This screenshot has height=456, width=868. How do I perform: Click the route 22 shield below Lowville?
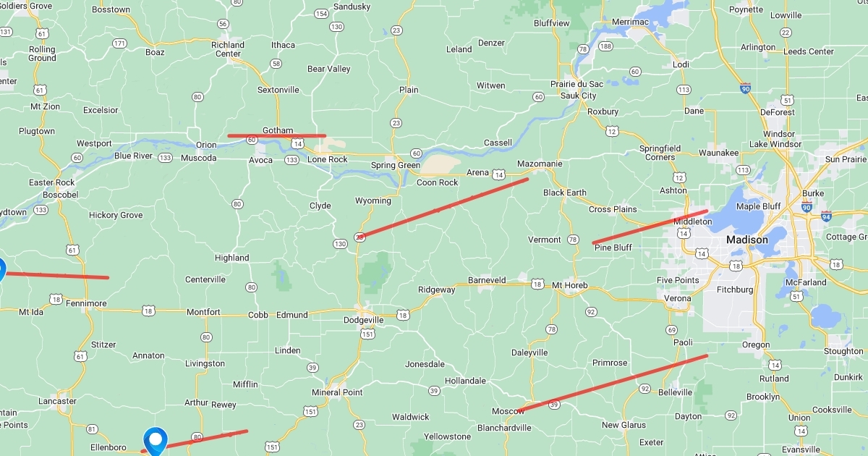click(x=785, y=33)
